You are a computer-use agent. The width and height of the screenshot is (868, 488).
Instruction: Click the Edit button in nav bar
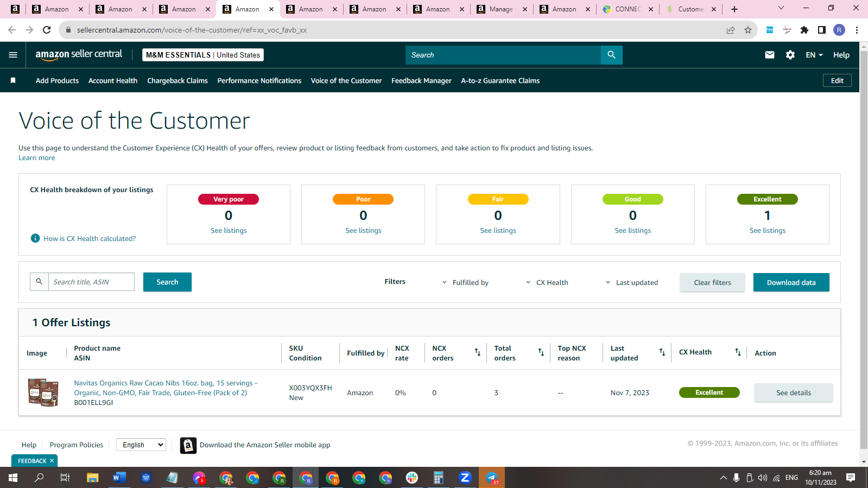tap(837, 80)
